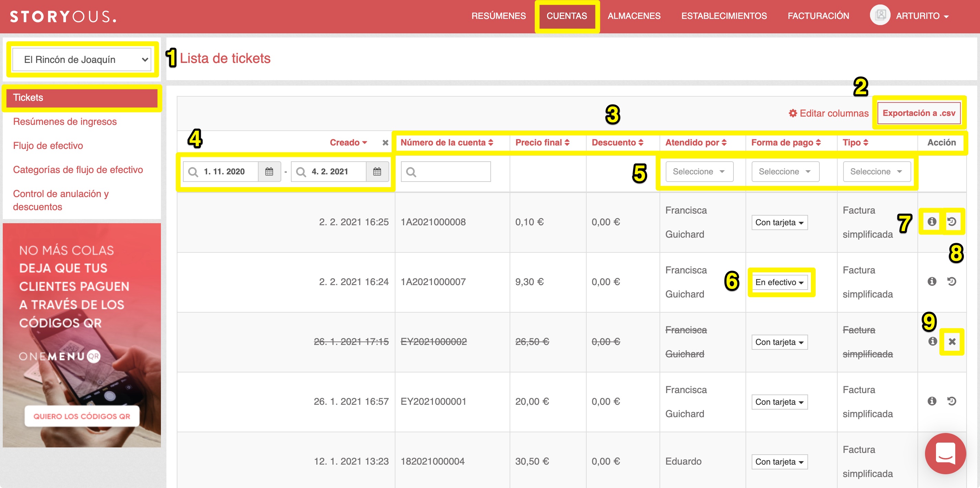Open Almacenes top navigation tab
The height and width of the screenshot is (488, 980).
tap(634, 16)
